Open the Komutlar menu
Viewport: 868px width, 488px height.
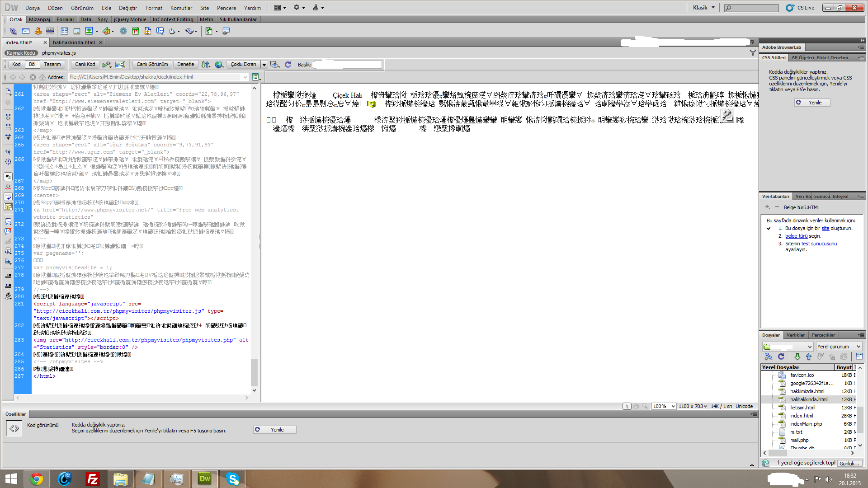181,8
